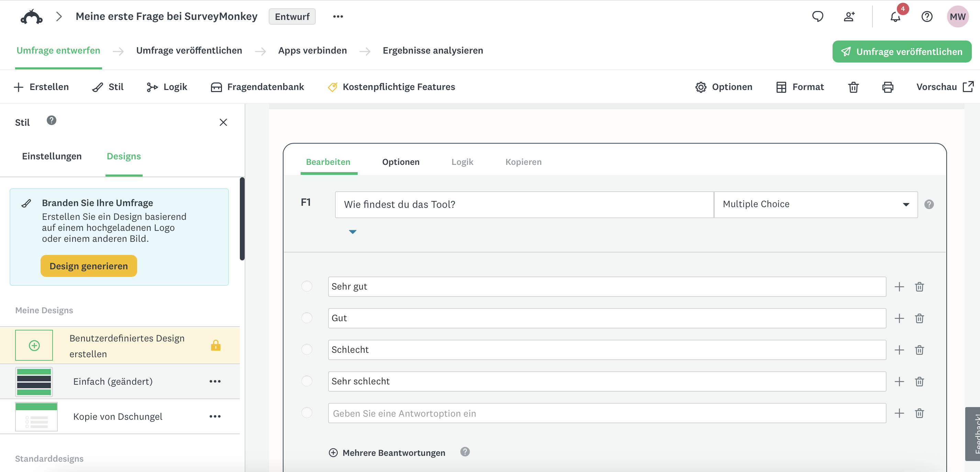Add an option after Sehr schlecht
The height and width of the screenshot is (472, 980).
[899, 381]
